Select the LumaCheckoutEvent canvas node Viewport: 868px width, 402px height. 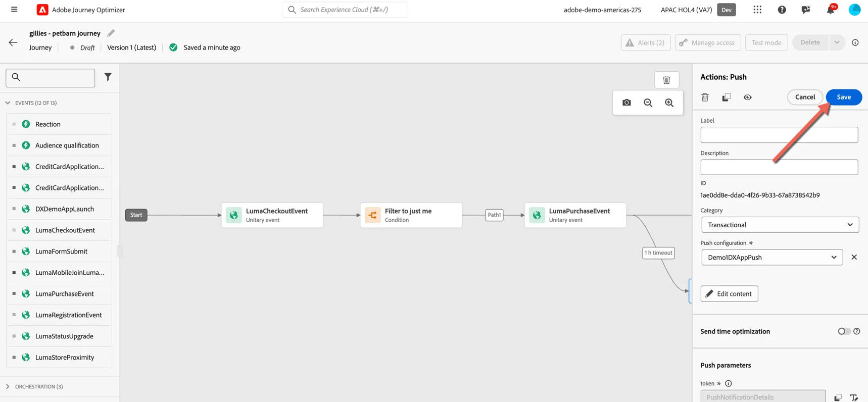click(272, 215)
